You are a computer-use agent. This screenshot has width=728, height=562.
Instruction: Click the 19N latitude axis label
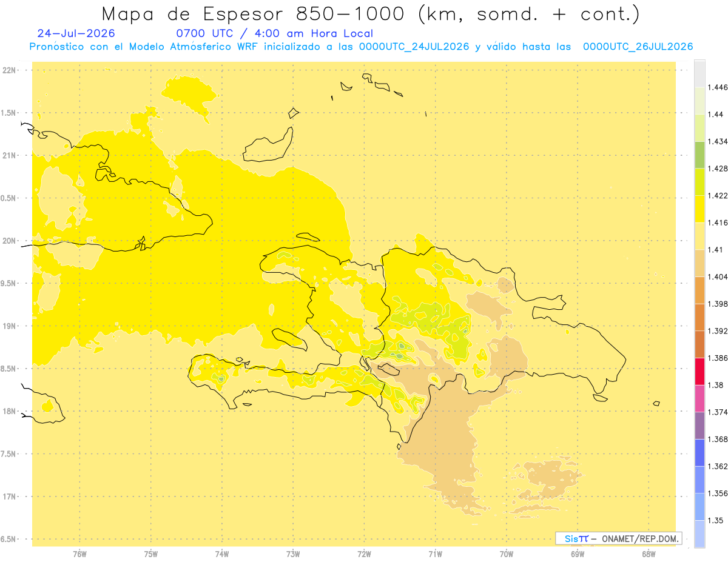(10, 326)
